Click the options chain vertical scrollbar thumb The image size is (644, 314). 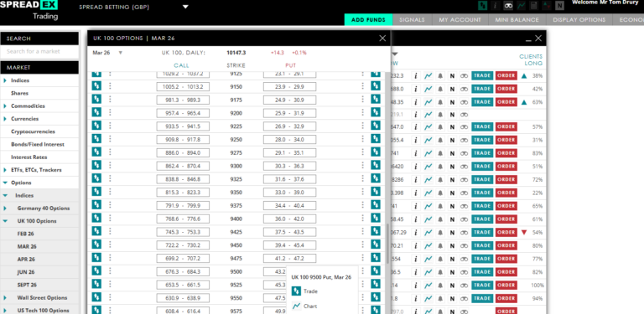pos(387,244)
